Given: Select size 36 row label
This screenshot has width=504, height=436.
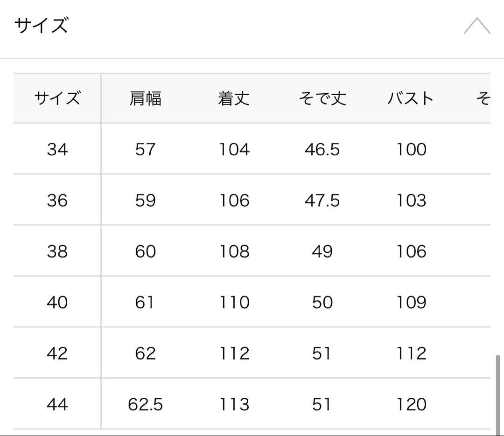Looking at the screenshot, I should coord(57,201).
